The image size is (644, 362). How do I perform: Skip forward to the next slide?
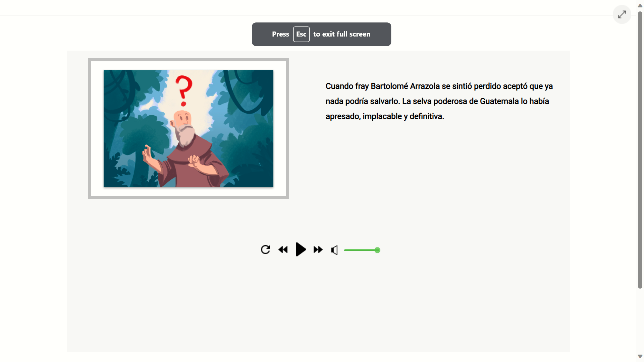(x=318, y=250)
